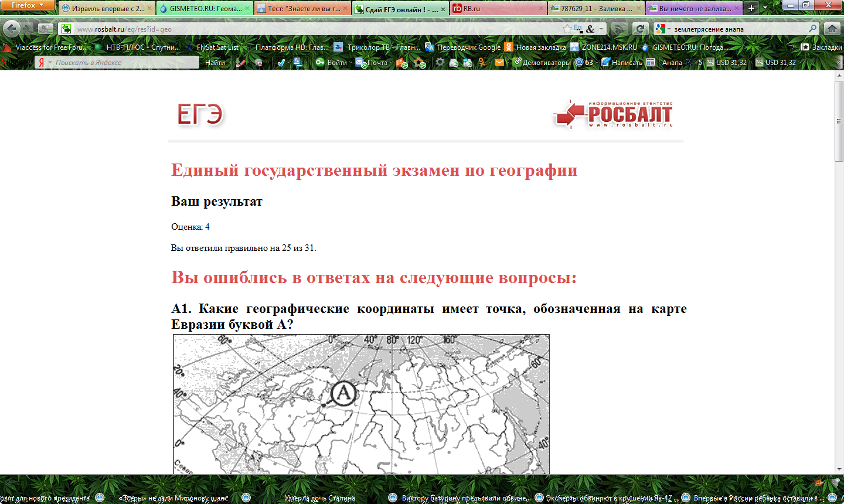Expand the list all tabs arrow

(765, 9)
